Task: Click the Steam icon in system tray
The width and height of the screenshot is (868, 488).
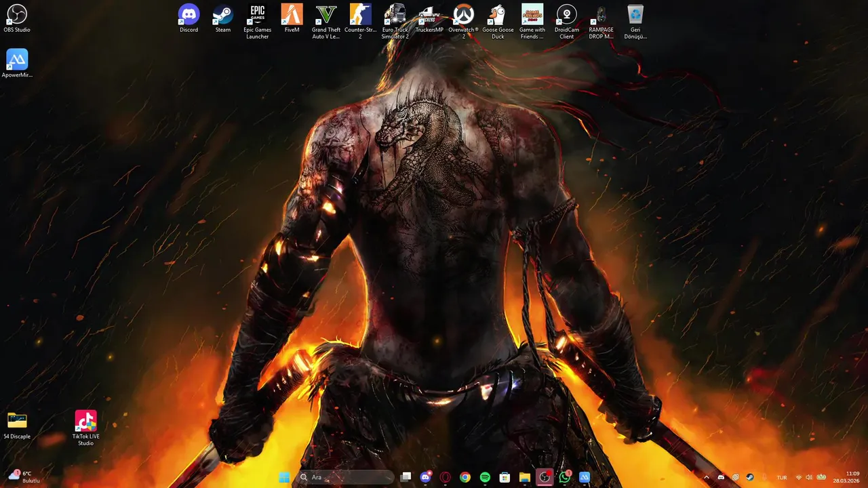Action: coord(750,477)
